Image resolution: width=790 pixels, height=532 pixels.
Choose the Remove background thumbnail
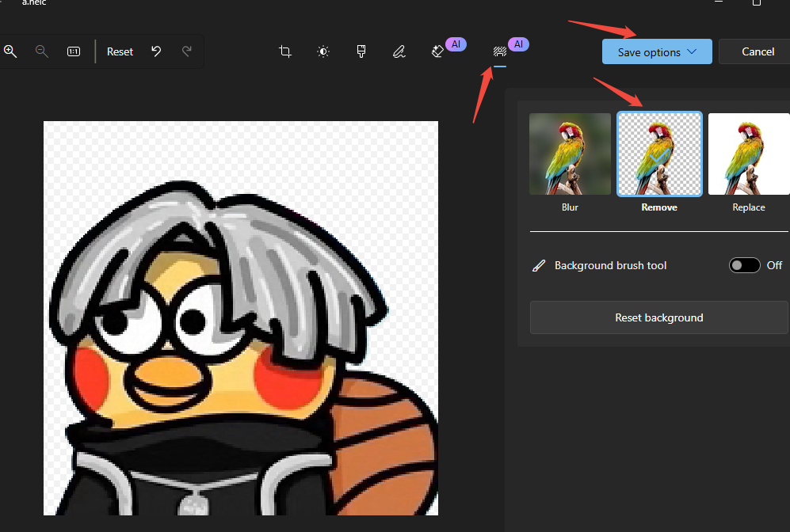click(x=659, y=154)
